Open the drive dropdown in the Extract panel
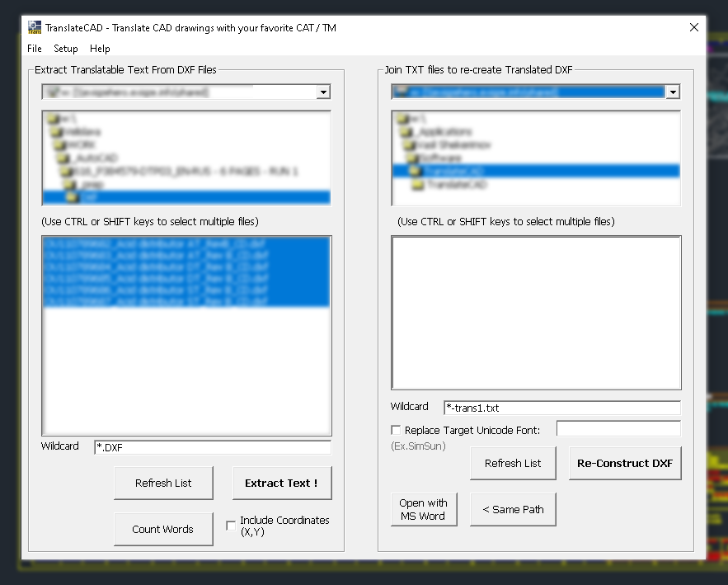Image resolution: width=728 pixels, height=585 pixels. pyautogui.click(x=323, y=92)
